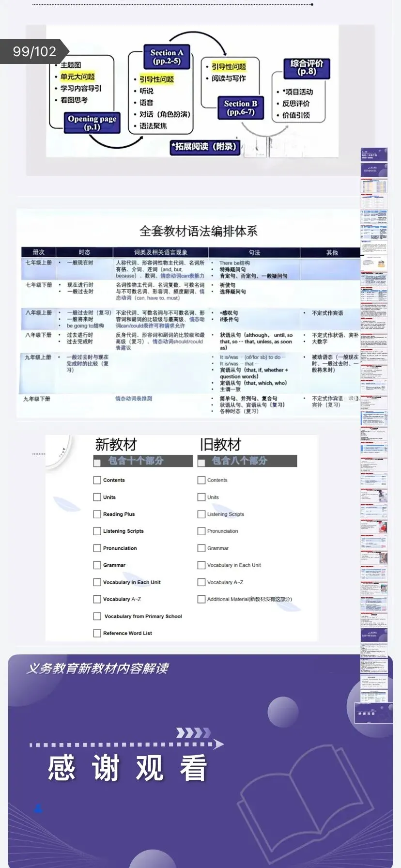The width and height of the screenshot is (401, 868).
Task: Tap the 99/102 page indicator badge
Action: coord(34,51)
